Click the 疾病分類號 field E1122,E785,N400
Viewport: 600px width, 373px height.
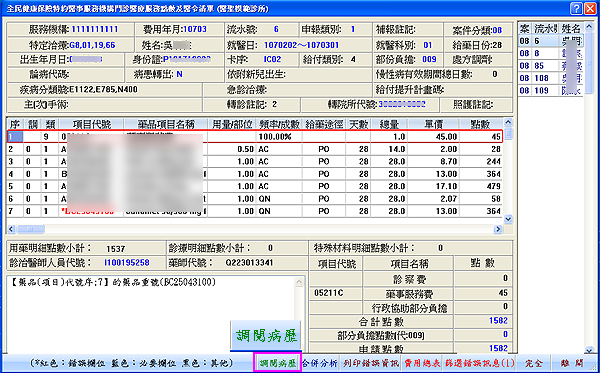(103, 90)
